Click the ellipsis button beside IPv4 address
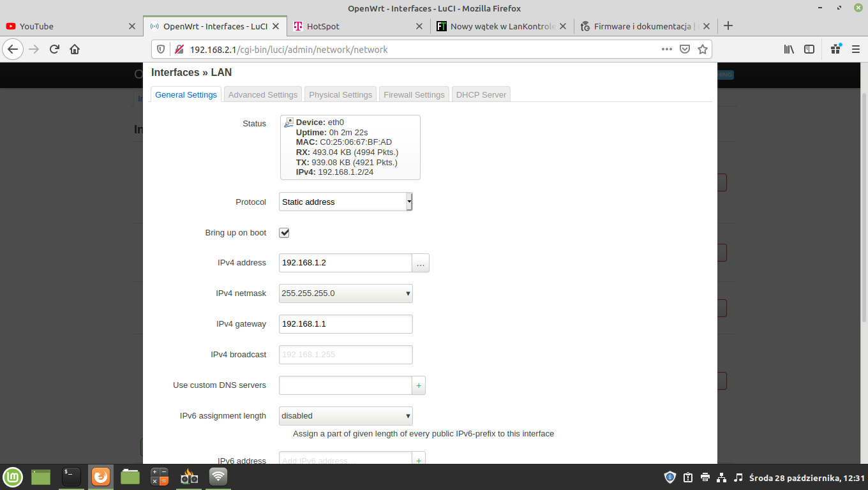 421,263
